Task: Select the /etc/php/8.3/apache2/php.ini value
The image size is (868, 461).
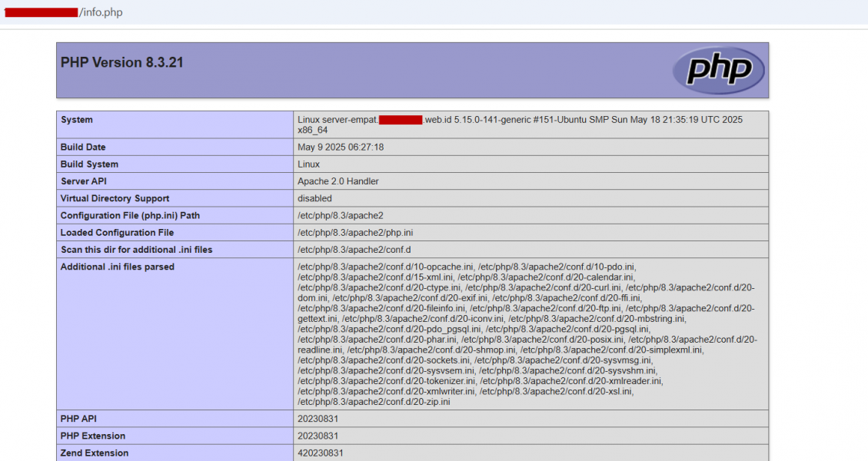Action: pos(355,233)
